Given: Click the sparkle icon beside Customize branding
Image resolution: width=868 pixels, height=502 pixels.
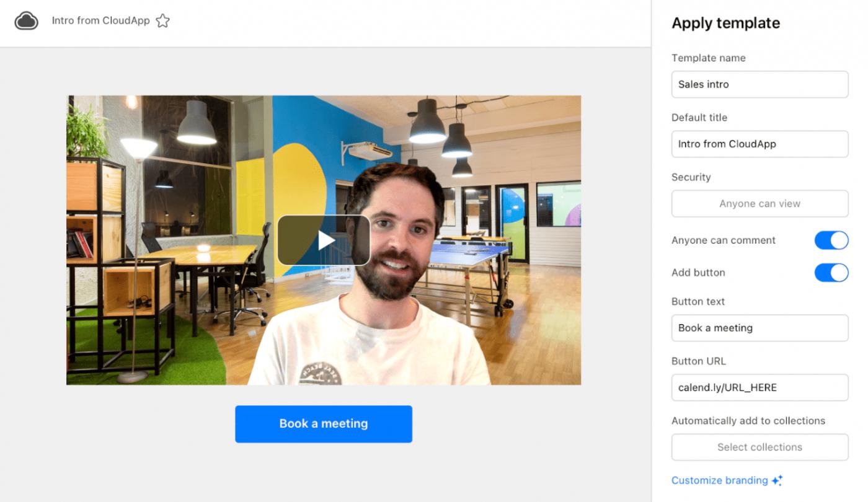Looking at the screenshot, I should pos(777,480).
